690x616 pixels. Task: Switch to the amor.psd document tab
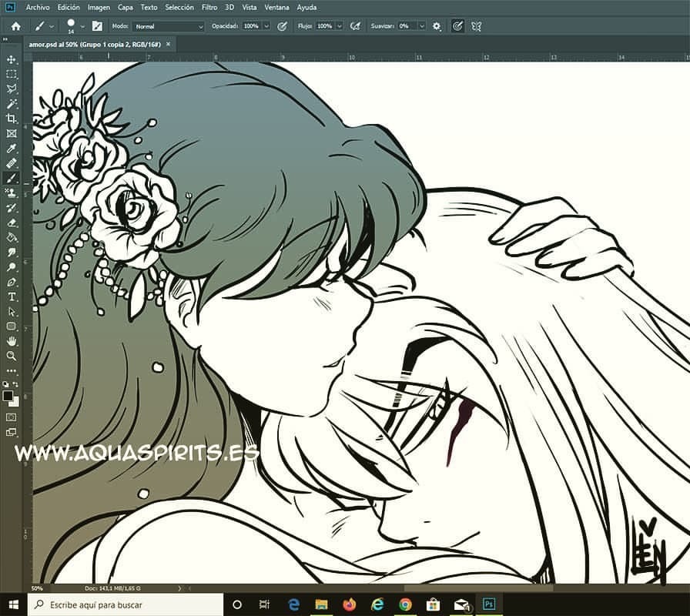95,45
